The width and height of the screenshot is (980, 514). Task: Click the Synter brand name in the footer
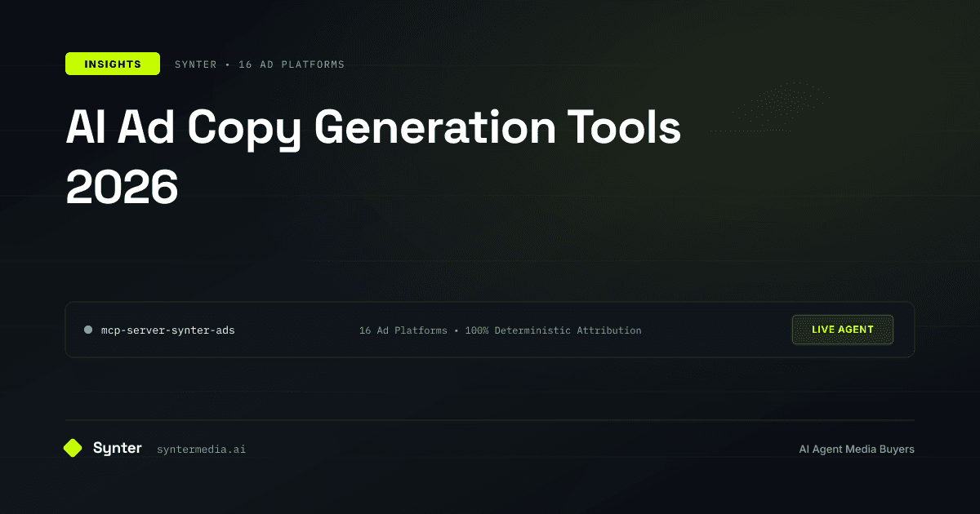(118, 448)
